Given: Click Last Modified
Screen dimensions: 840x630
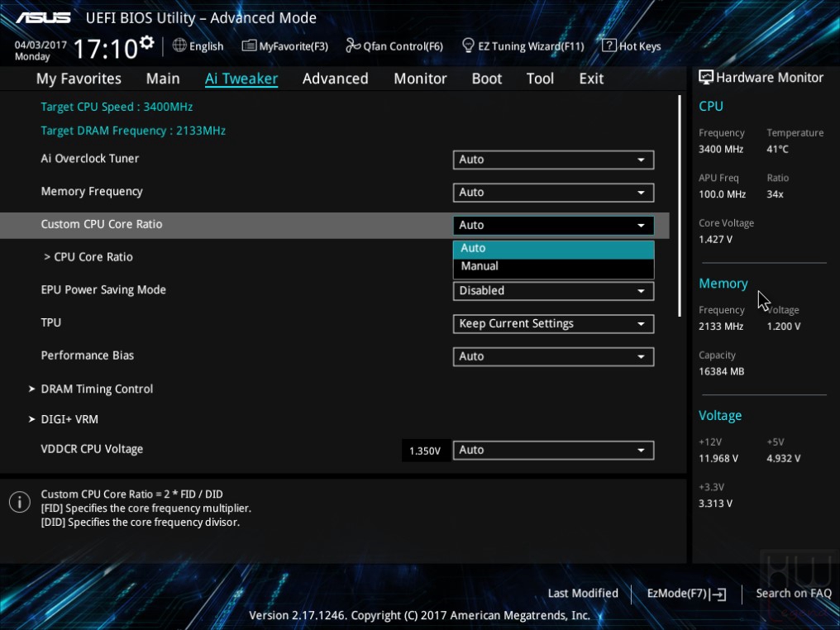Looking at the screenshot, I should pos(583,594).
